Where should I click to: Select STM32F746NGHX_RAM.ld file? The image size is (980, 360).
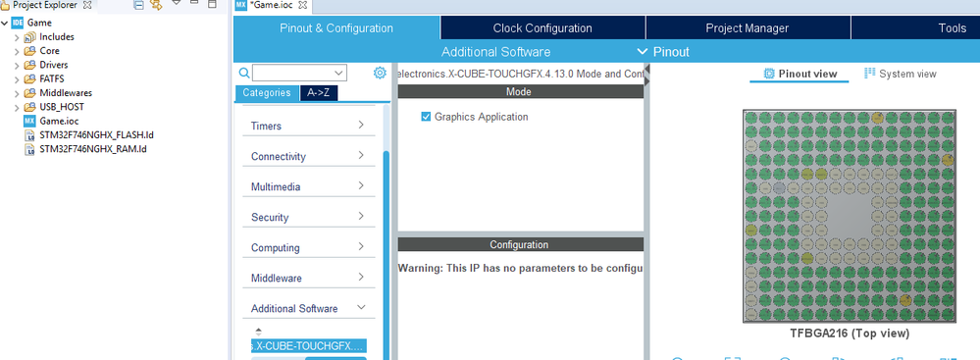point(85,149)
